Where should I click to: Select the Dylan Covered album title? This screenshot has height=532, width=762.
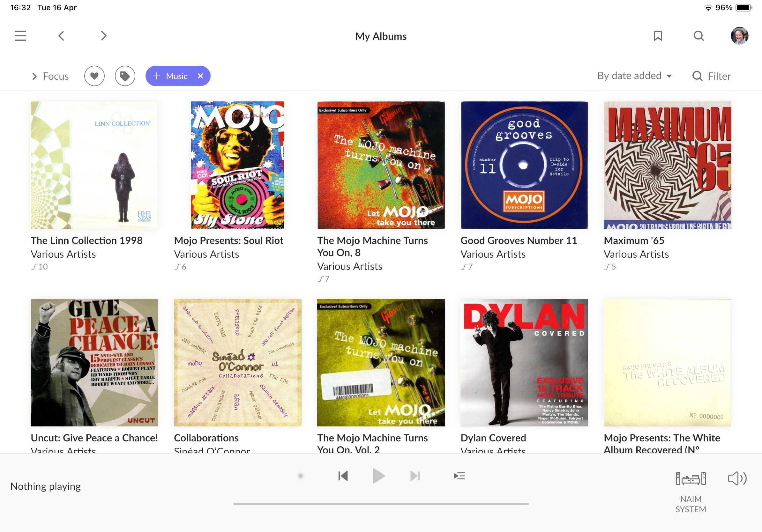(493, 438)
